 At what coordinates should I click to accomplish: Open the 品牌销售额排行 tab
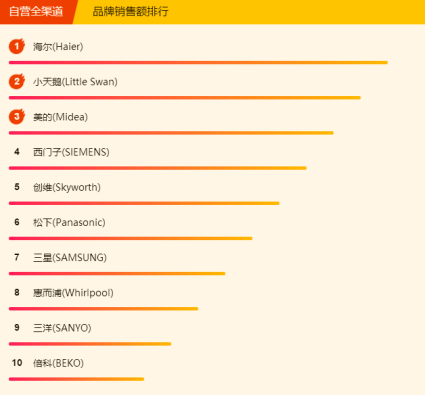pyautogui.click(x=130, y=12)
